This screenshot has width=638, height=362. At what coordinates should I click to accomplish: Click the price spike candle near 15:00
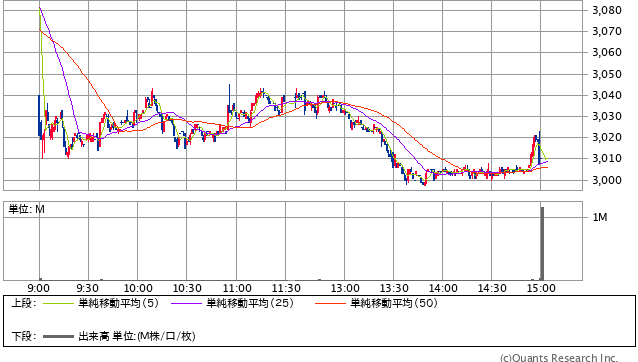(540, 147)
